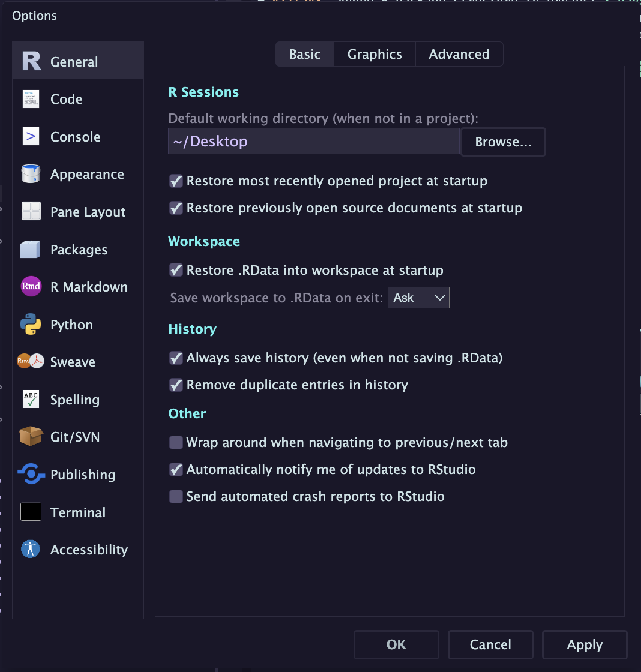Open the Sweave options label

(x=73, y=362)
